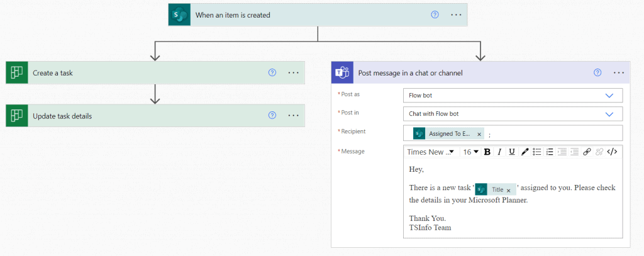Open the 'Post as' Flow bot dropdown
This screenshot has width=644, height=256.
[x=513, y=96]
